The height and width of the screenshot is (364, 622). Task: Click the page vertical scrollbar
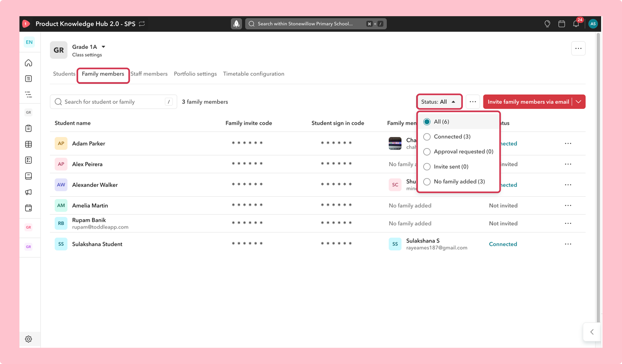(598, 178)
